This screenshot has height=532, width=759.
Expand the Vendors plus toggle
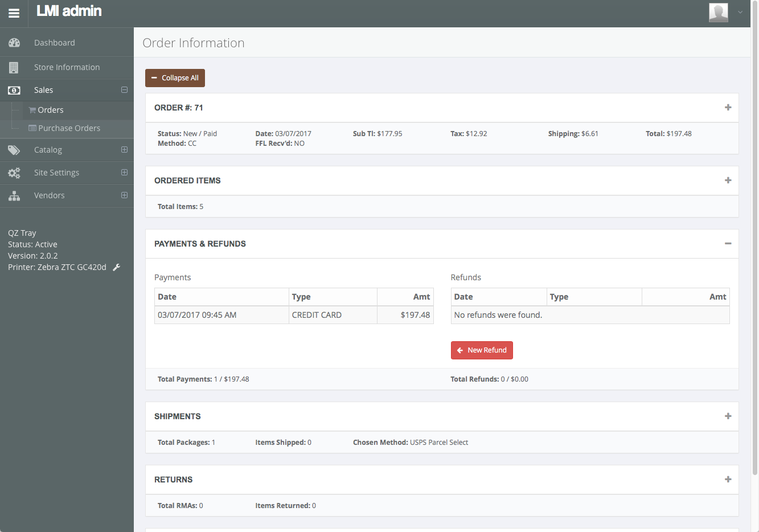124,195
